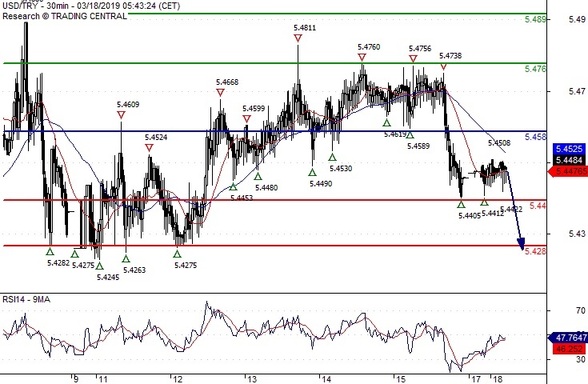This screenshot has width=588, height=384.
Task: Select the 5.4412 low price label
Action: click(493, 214)
